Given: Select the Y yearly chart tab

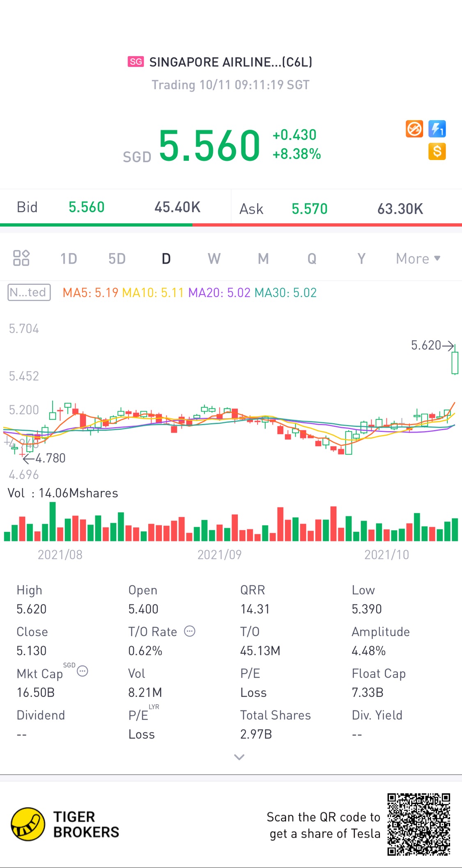Looking at the screenshot, I should coord(361,259).
